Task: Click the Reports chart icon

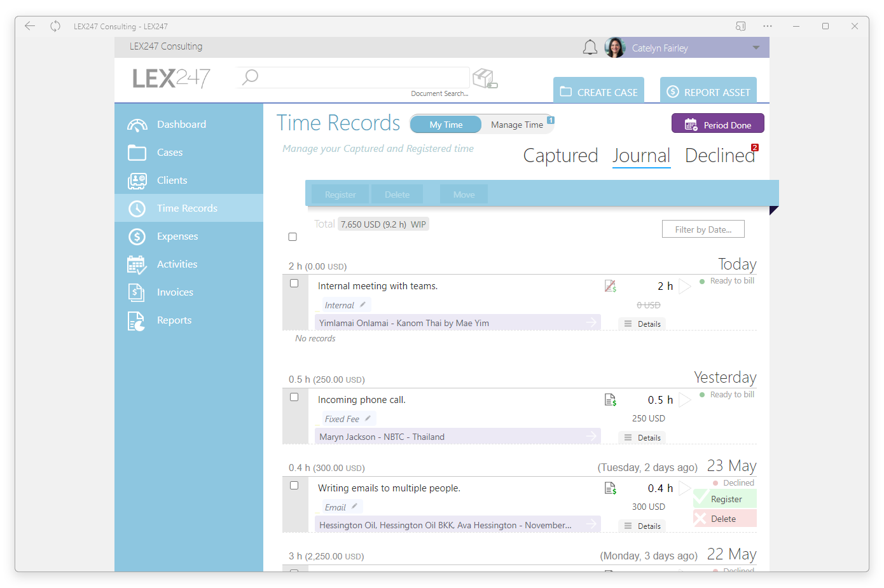Action: click(136, 321)
